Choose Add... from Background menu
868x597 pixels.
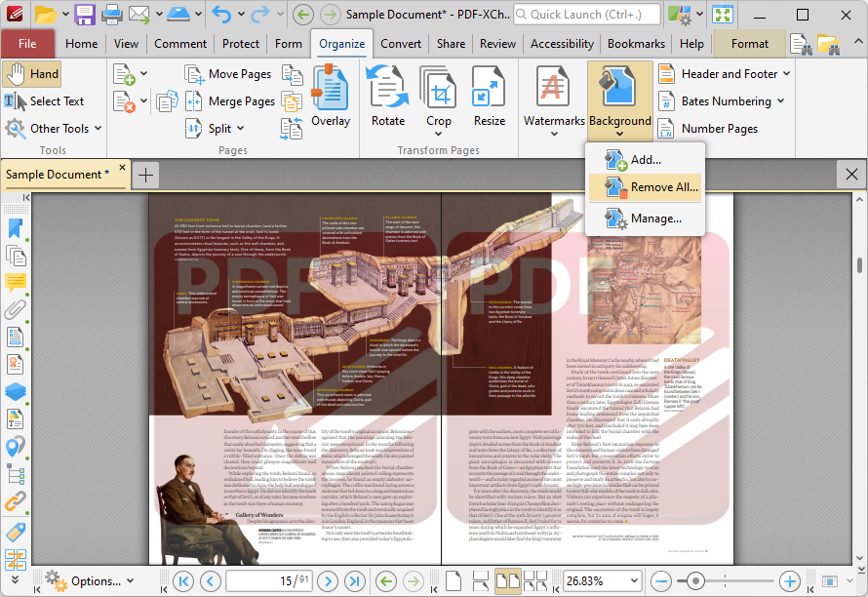coord(645,160)
